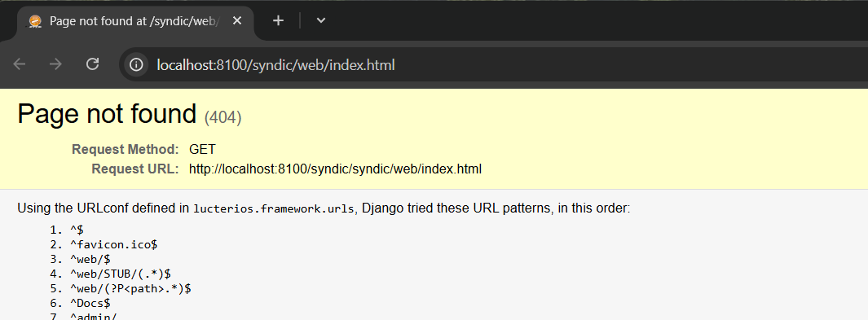Click the (404) status code text

(223, 117)
